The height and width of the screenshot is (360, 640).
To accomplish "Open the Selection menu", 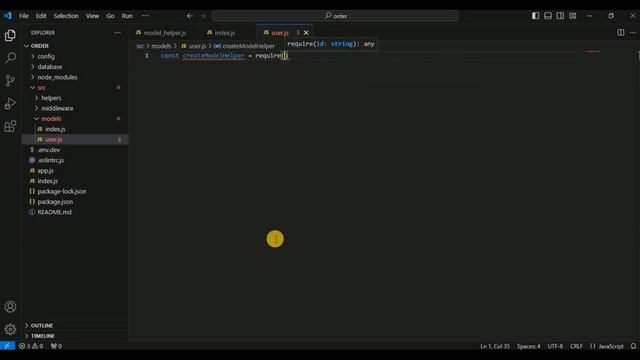I will pyautogui.click(x=66, y=16).
